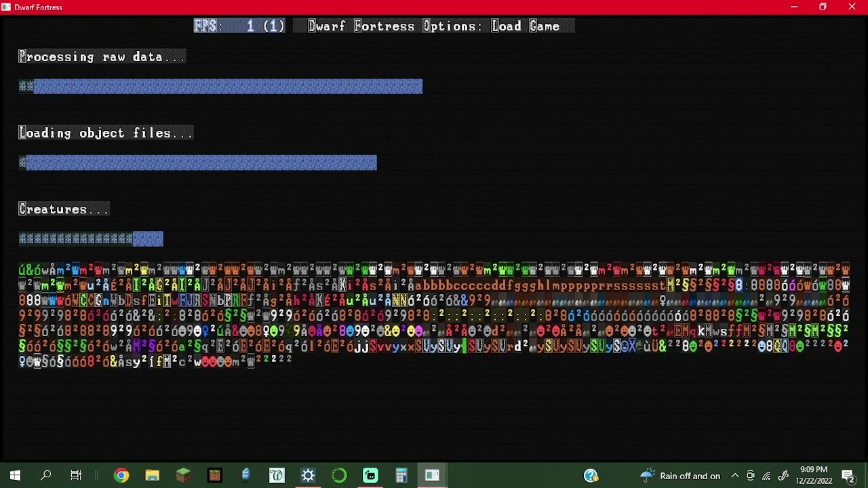The image size is (868, 488).
Task: Restore down the Dwarf Fortress window
Action: (x=823, y=7)
